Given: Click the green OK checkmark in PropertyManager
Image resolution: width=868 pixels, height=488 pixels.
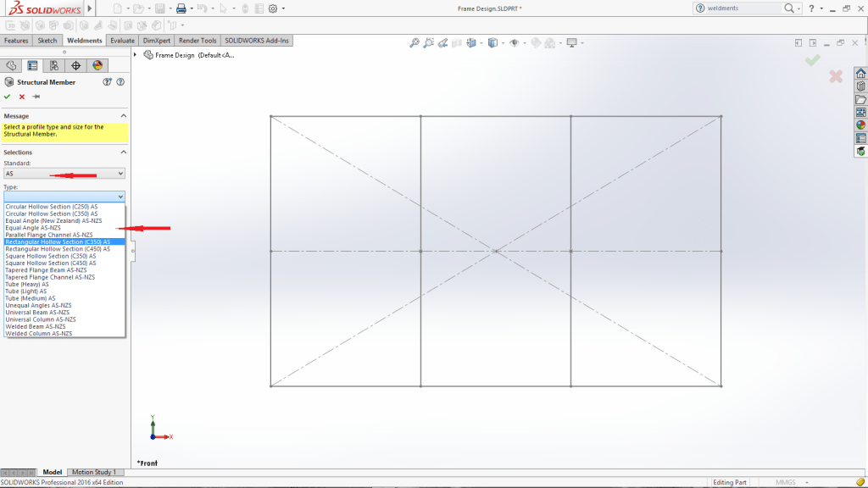Looking at the screenshot, I should (x=8, y=97).
